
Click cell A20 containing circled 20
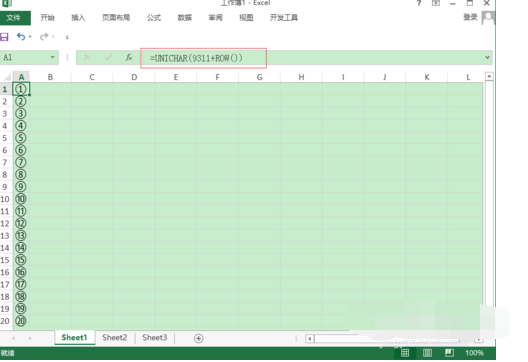tap(21, 321)
